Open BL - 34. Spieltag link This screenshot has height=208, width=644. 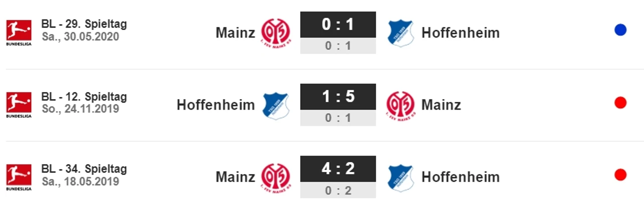point(84,168)
